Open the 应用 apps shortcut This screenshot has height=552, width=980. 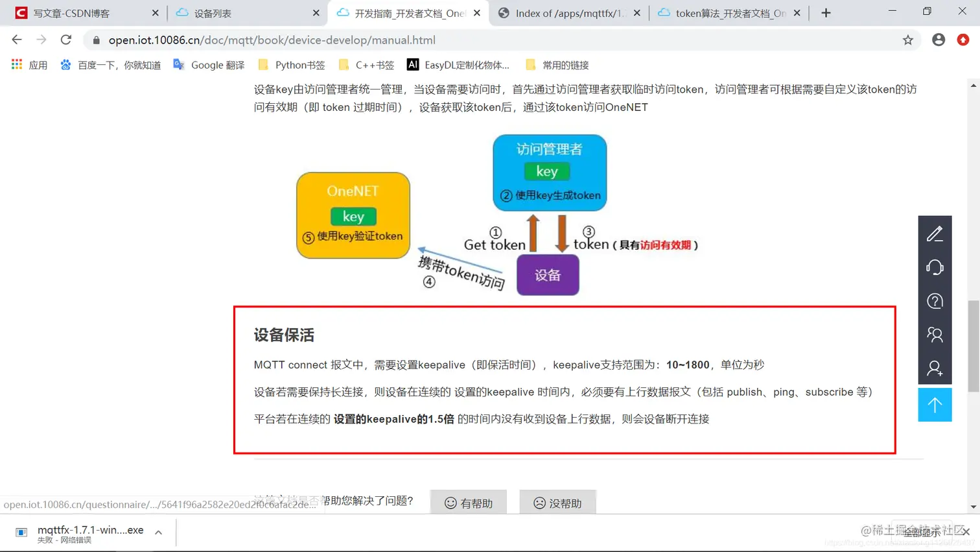29,65
